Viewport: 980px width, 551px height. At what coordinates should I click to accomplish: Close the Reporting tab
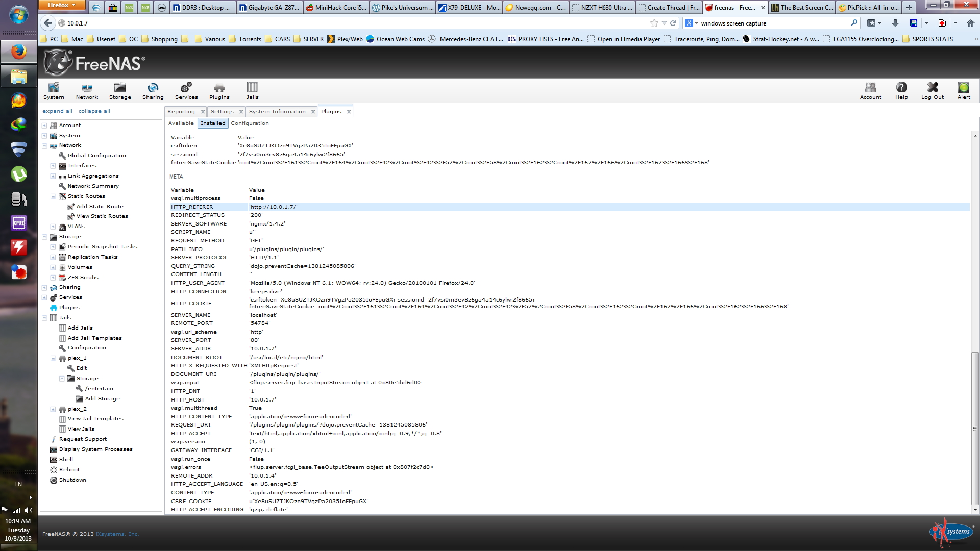(x=203, y=112)
